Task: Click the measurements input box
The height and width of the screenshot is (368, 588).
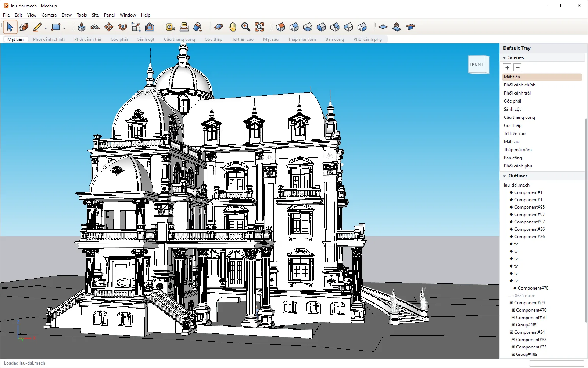Action: pyautogui.click(x=556, y=363)
